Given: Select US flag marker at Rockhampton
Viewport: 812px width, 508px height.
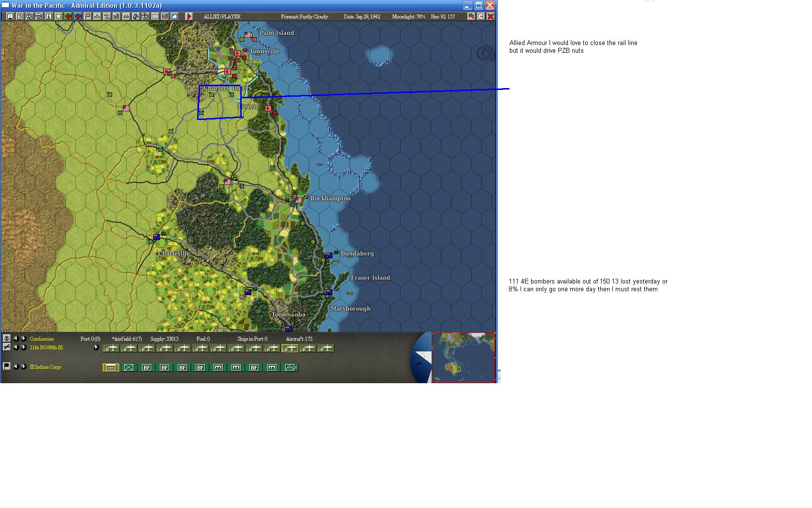Looking at the screenshot, I should (x=299, y=200).
